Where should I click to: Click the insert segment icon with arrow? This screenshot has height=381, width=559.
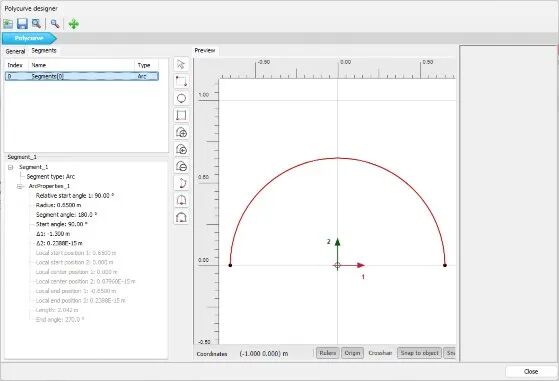tap(181, 149)
